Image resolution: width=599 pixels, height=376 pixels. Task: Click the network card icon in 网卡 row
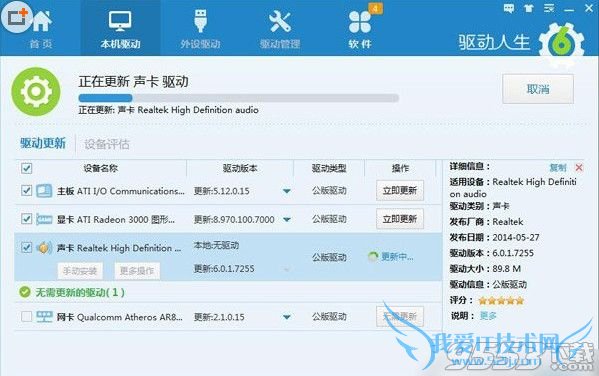coord(44,317)
